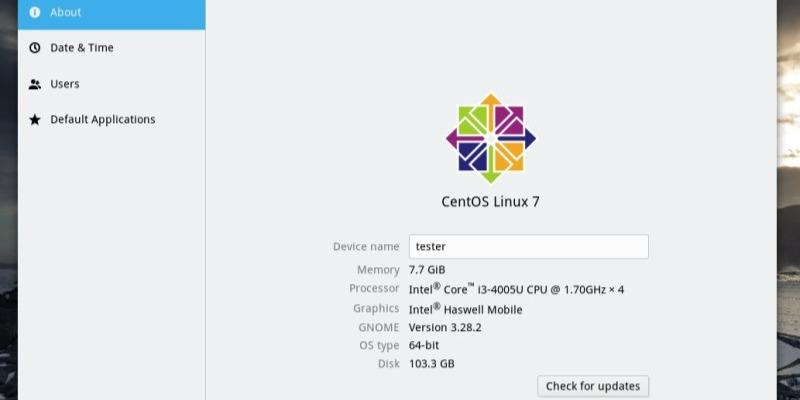Click the memory value 7.7 GiB

[x=427, y=270]
